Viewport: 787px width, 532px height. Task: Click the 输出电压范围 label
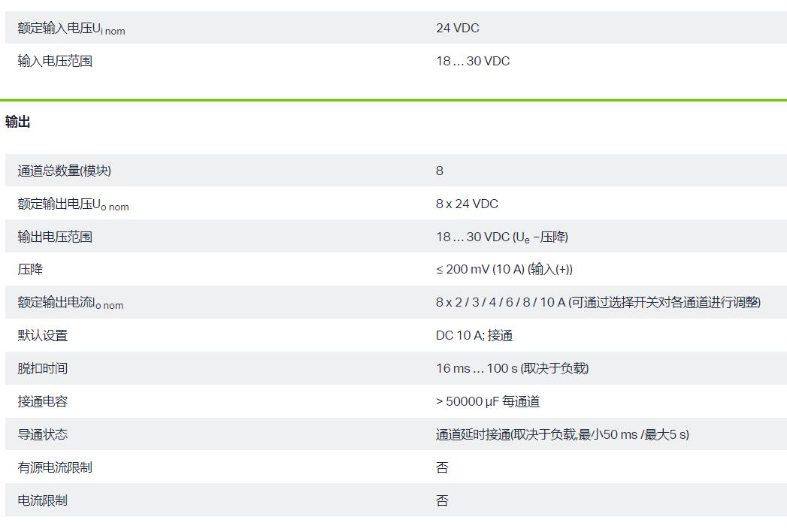click(x=55, y=237)
